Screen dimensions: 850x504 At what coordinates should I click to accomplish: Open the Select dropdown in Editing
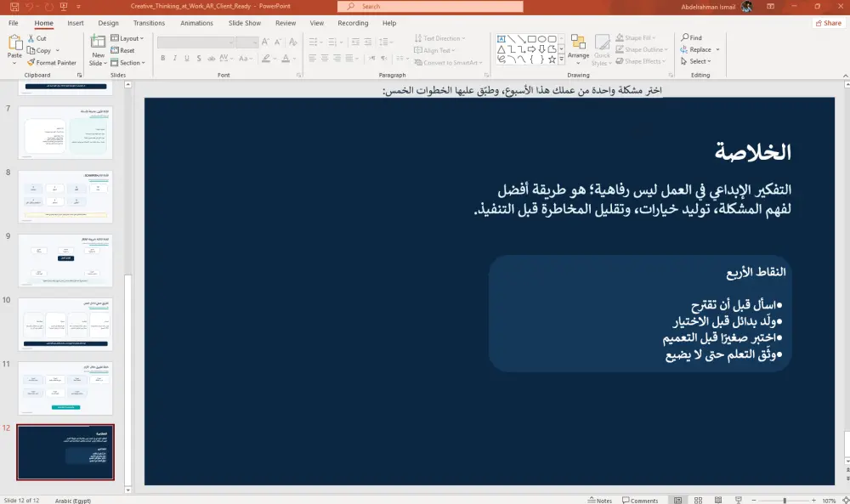(x=695, y=61)
